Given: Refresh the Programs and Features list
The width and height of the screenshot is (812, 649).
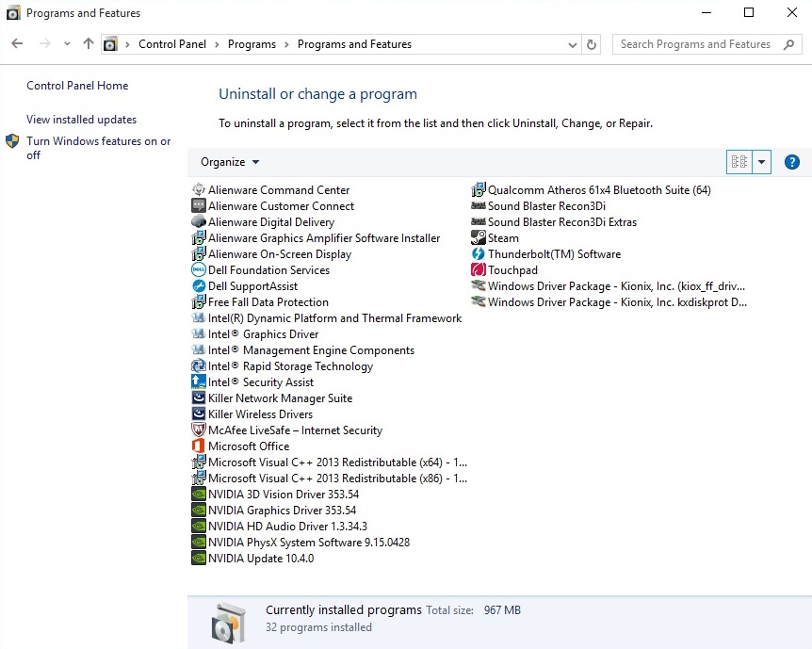Looking at the screenshot, I should click(x=592, y=44).
